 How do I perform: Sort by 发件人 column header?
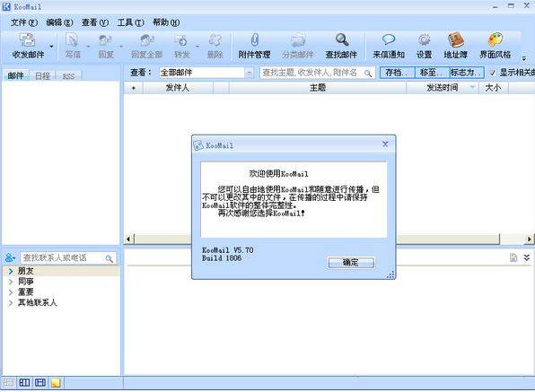pos(178,88)
